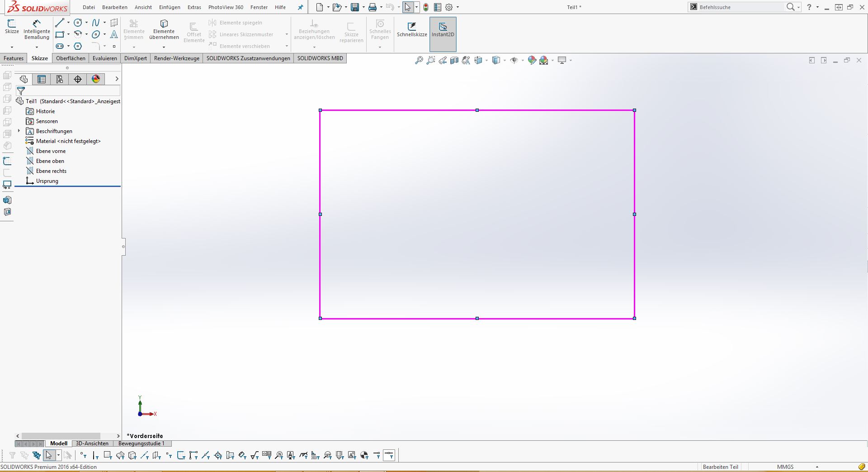Click the Print icon

point(373,7)
